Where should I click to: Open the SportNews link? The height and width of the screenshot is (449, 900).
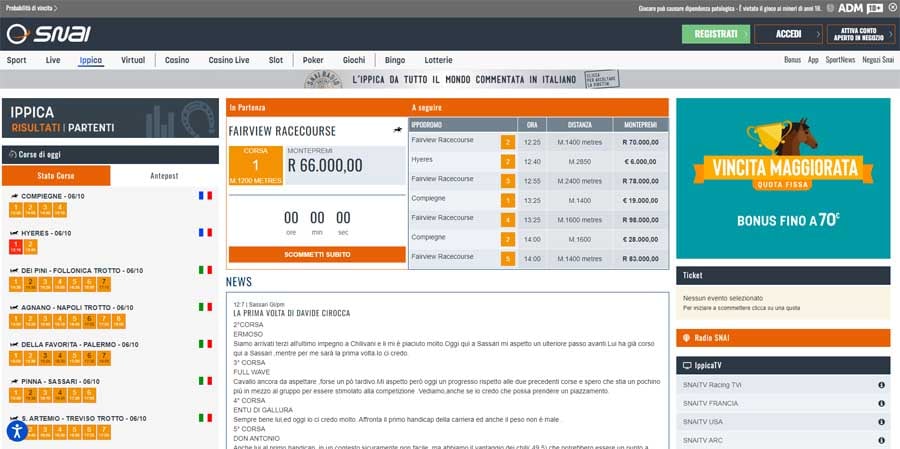coord(840,60)
